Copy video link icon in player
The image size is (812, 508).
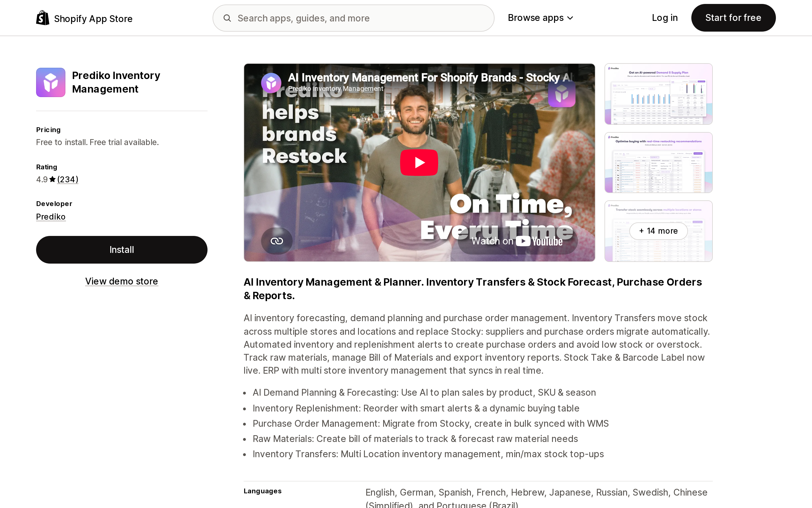point(277,241)
